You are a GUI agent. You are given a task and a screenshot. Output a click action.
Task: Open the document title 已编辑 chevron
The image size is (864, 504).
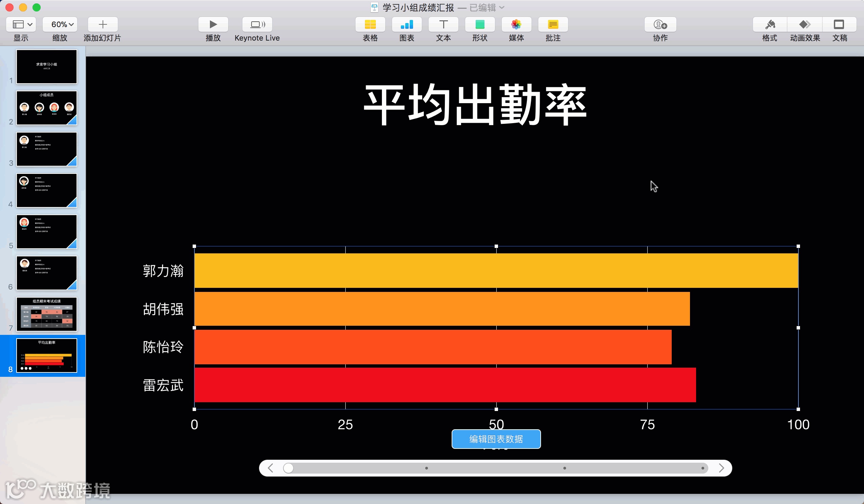[502, 7]
